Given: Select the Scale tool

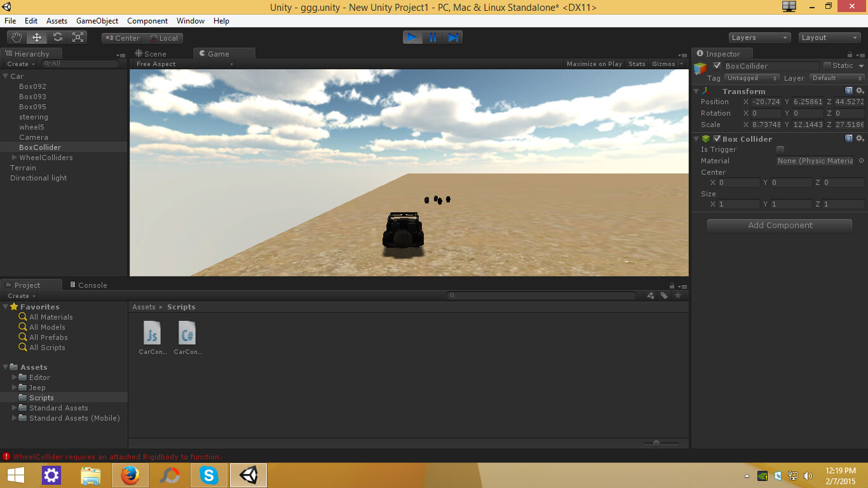Looking at the screenshot, I should [x=78, y=37].
